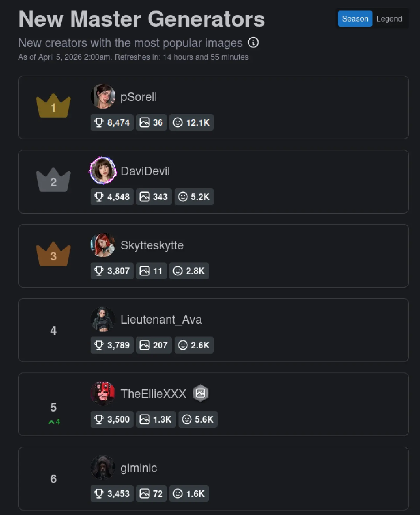Click TheEllieXXX's 5.6K reactions stat

(x=198, y=419)
